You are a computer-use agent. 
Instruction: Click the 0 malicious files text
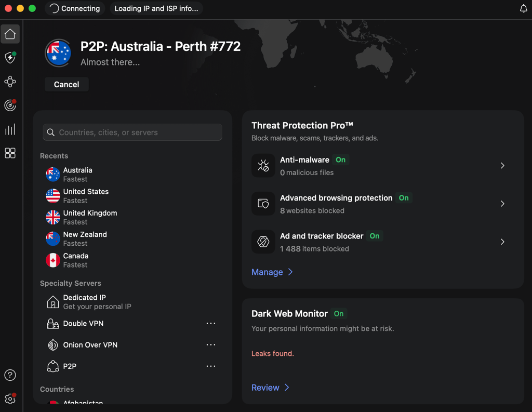point(307,172)
